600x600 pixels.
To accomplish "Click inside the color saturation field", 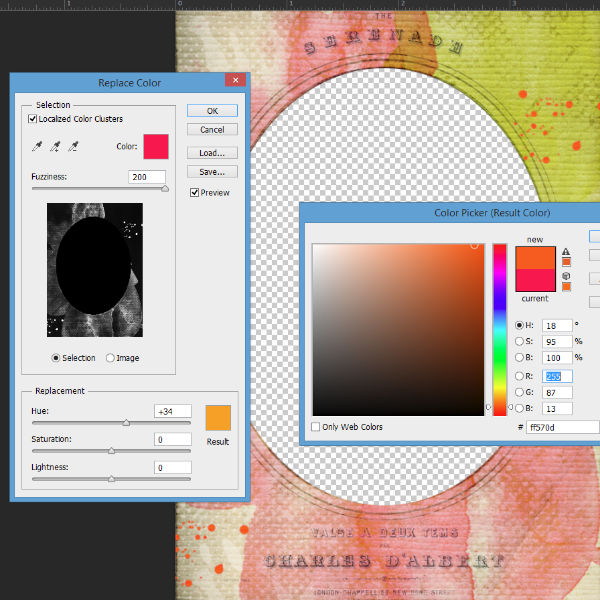I will click(398, 330).
